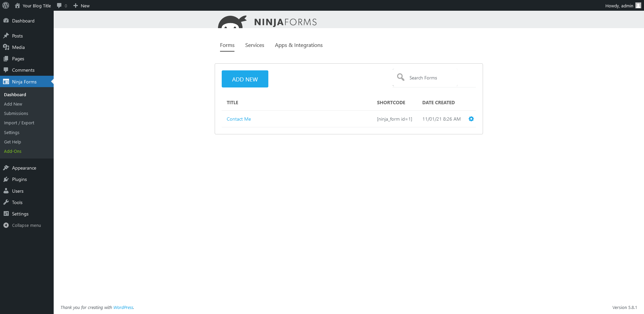This screenshot has width=644, height=314.
Task: Click the Ninja Forms menu icon
Action: coord(6,81)
